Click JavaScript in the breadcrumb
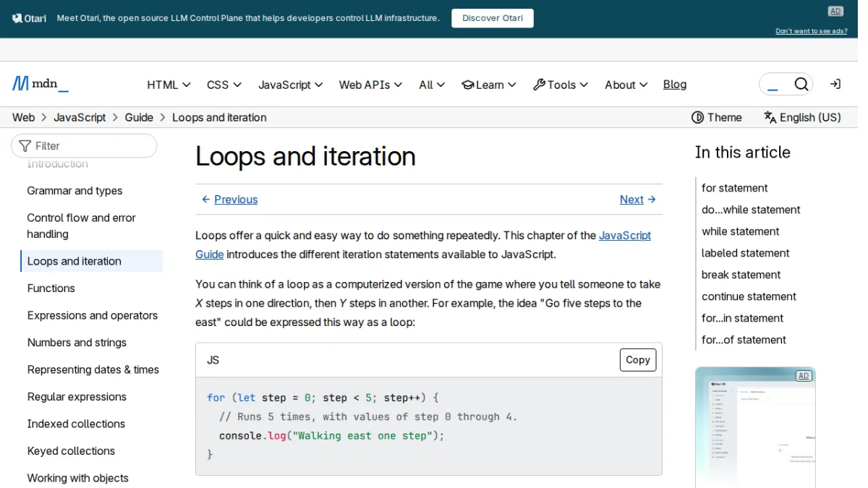 [x=80, y=117]
